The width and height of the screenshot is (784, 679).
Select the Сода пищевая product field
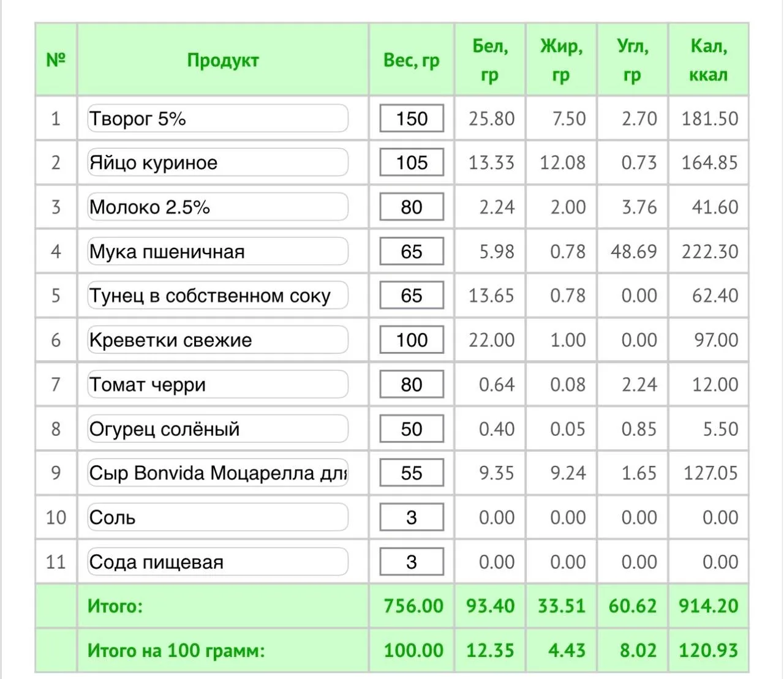click(218, 561)
